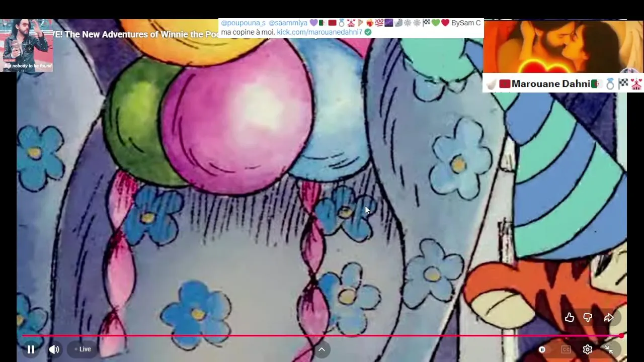Like the video with thumbs up
The image size is (644, 362).
click(569, 317)
